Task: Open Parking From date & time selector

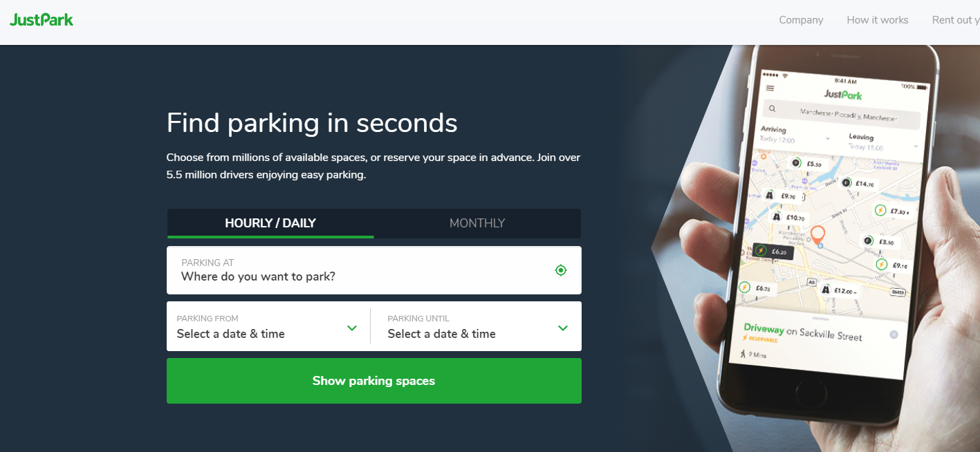Action: point(268,326)
